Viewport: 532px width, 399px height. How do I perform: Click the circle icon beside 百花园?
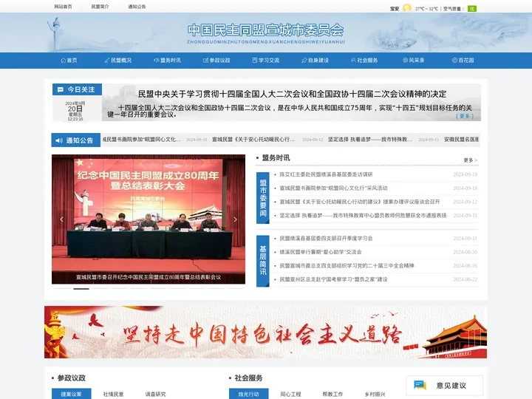tap(454, 61)
